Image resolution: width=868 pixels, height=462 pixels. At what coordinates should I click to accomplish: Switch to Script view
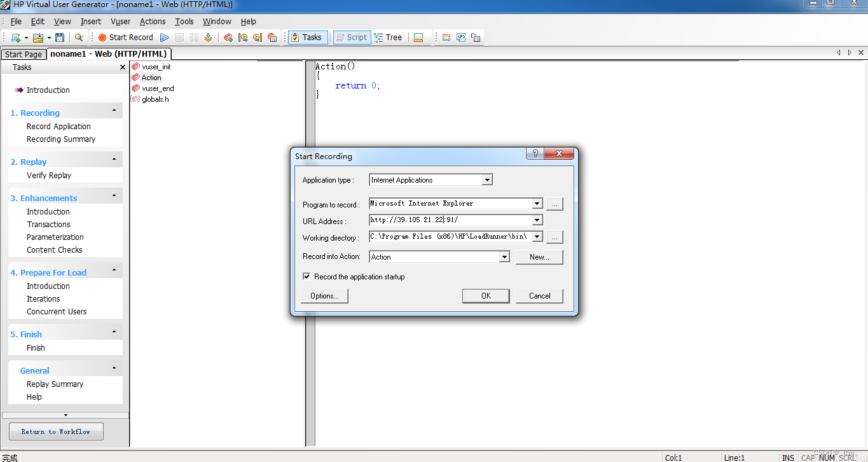[x=351, y=38]
